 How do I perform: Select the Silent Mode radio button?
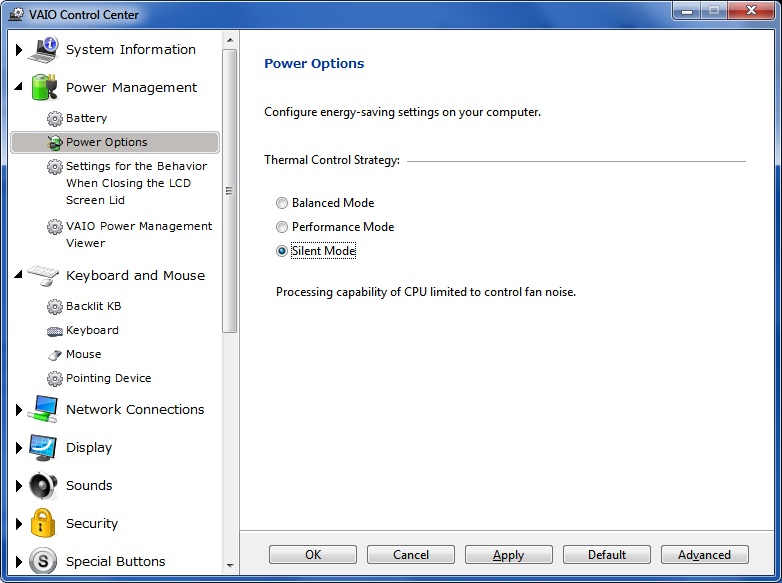[282, 251]
